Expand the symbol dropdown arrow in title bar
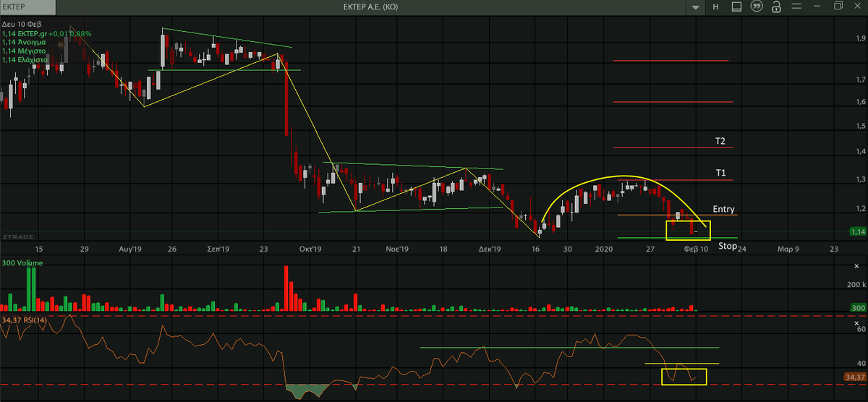The height and width of the screenshot is (402, 868). [696, 7]
